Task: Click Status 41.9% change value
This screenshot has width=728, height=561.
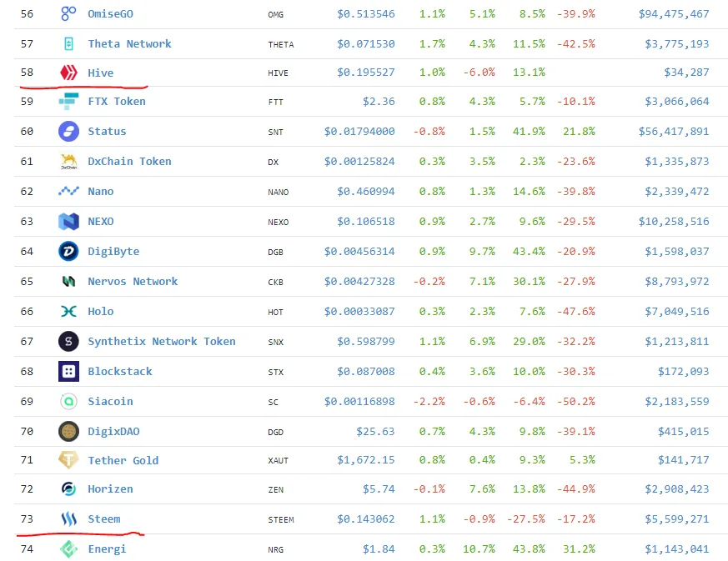Action: click(x=529, y=132)
